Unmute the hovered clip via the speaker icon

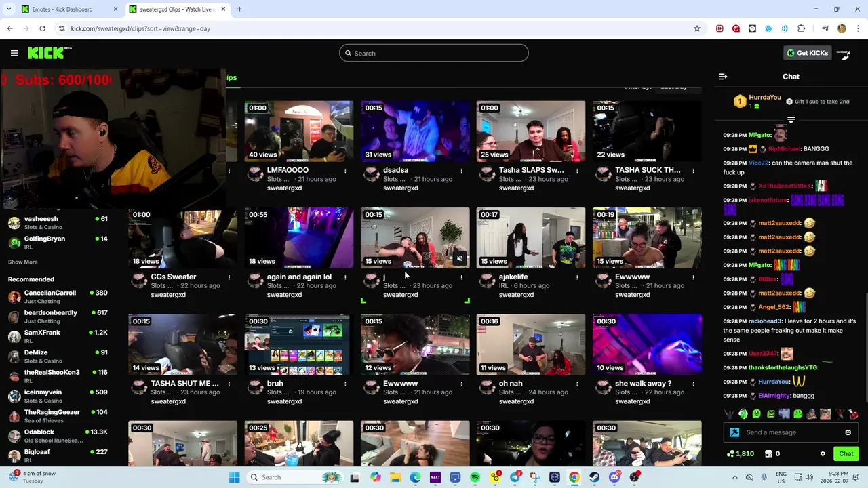click(459, 258)
